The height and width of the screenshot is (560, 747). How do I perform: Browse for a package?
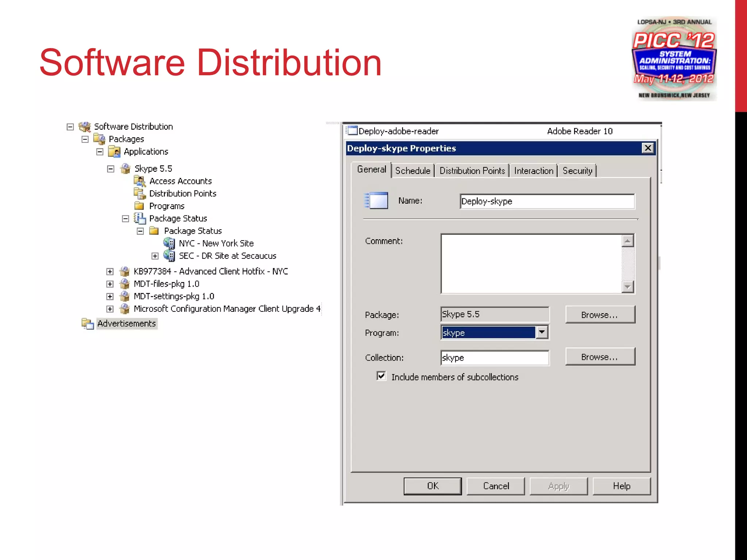tap(600, 315)
